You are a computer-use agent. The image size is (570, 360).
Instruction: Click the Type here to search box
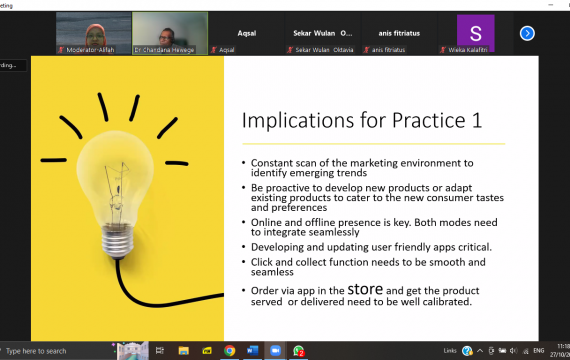coord(56,351)
